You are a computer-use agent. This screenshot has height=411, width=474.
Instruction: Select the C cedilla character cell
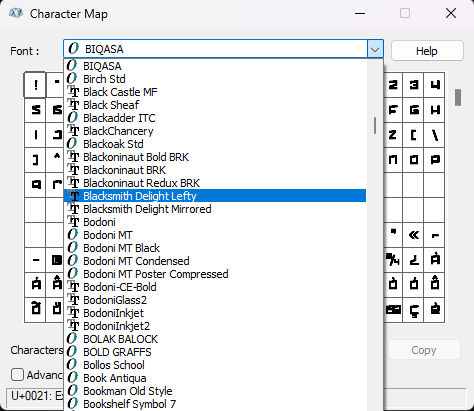(x=414, y=310)
